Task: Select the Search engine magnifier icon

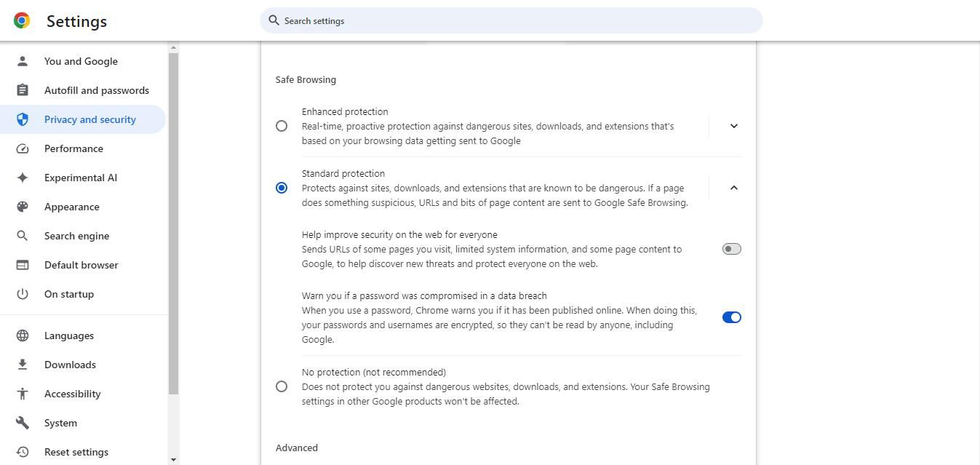Action: coord(23,236)
